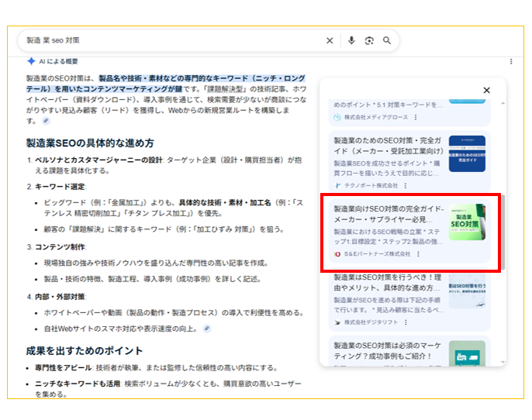Viewport: 532px width, 420px height.
Task: Click the sources panel scroll-up arrow
Action: pos(503,103)
